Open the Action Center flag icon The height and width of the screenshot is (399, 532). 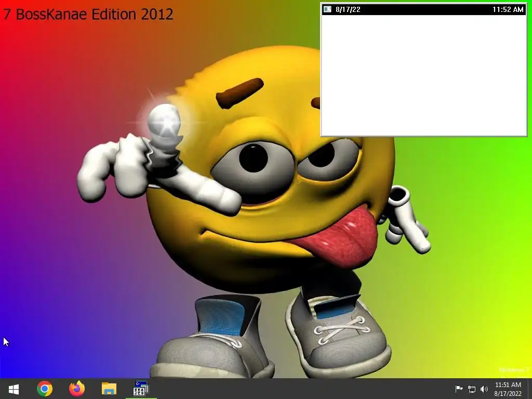click(x=459, y=389)
